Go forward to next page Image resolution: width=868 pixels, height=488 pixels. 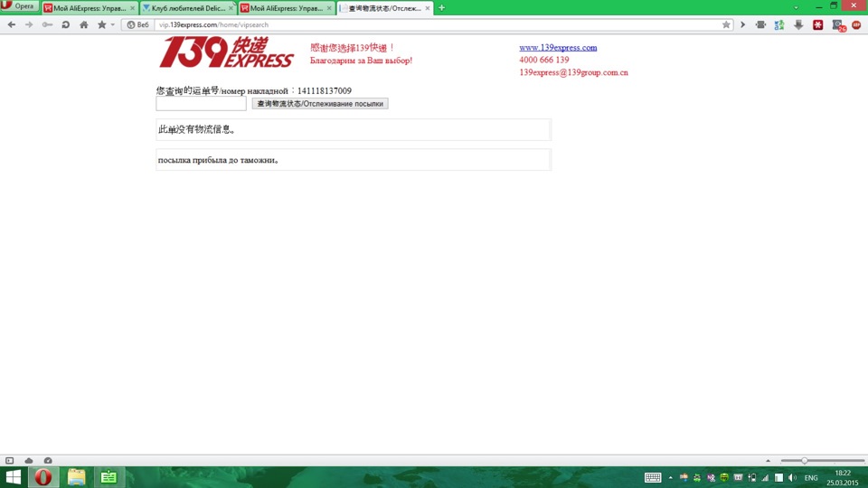pos(29,24)
